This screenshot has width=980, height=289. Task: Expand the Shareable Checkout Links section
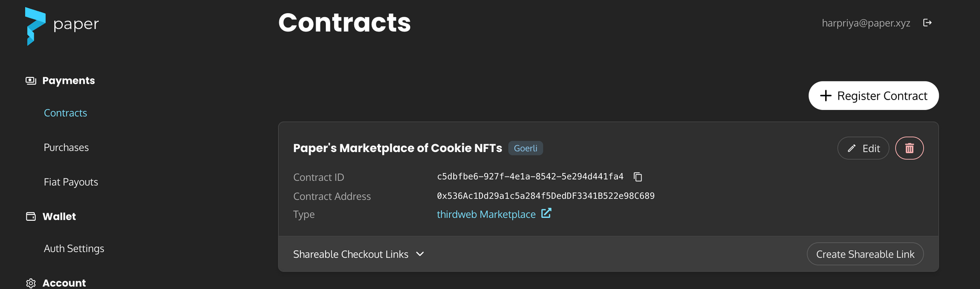click(x=350, y=254)
